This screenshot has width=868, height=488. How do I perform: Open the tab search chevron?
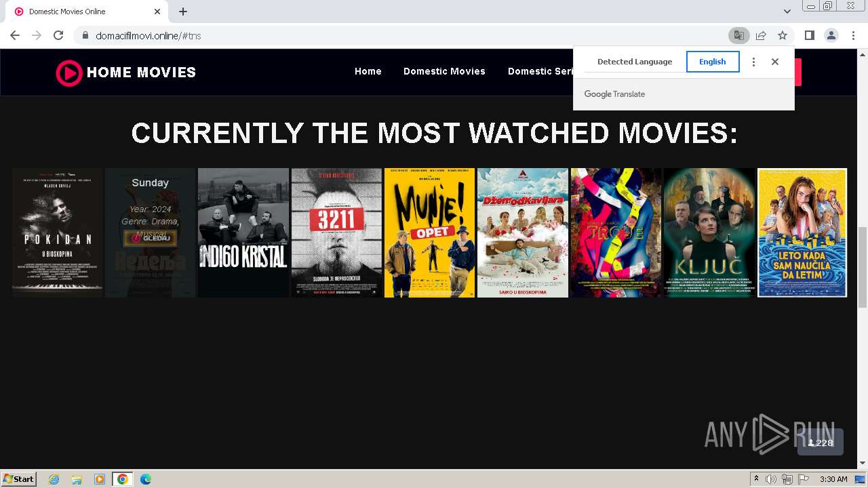(x=787, y=12)
